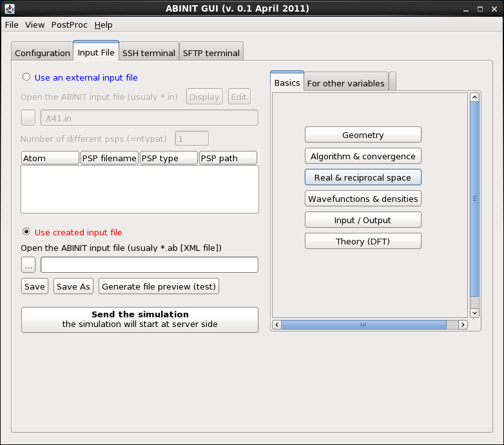Screen dimensions: 504x445
Task: Click the Save As button
Action: point(73,286)
